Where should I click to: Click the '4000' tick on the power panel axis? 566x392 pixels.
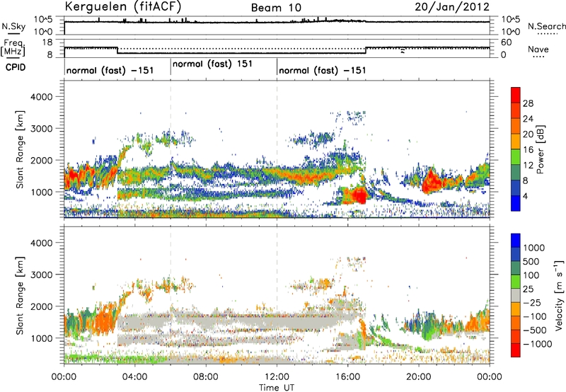(x=41, y=97)
